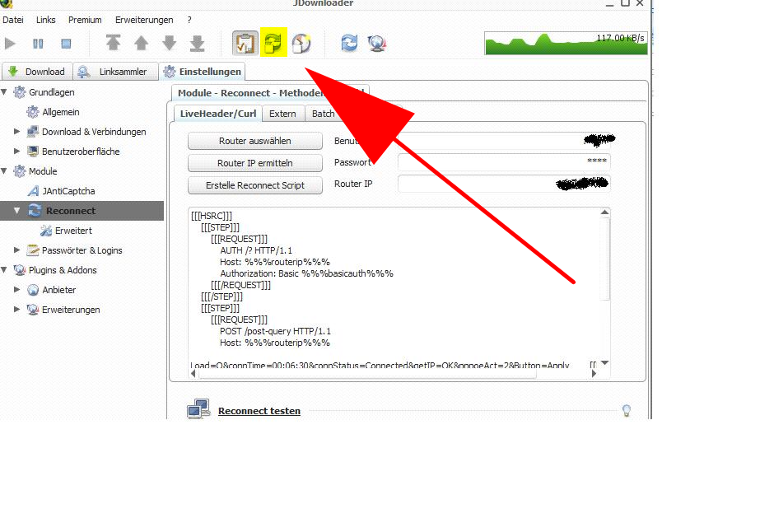Open the Datei menu
Screen dimensions: 760x532
(13, 20)
